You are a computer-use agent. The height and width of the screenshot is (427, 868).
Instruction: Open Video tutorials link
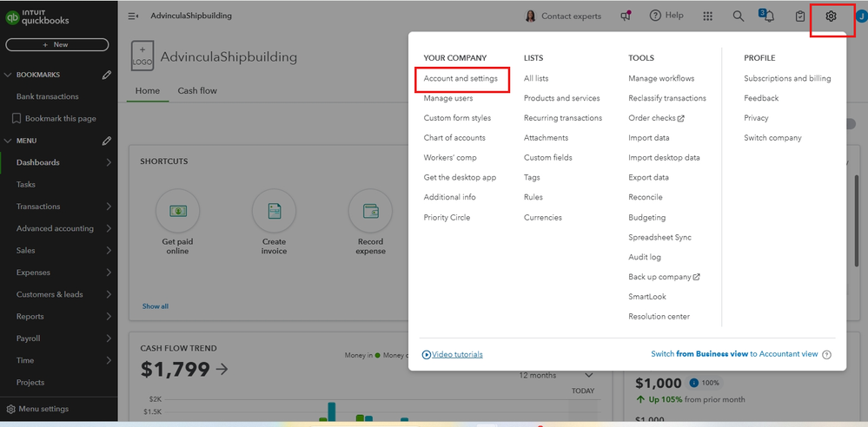click(453, 355)
